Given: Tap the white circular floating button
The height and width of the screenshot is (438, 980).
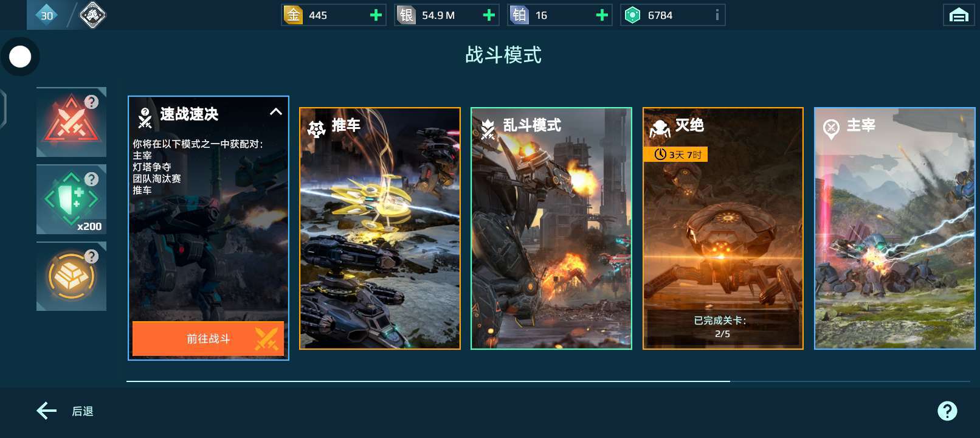Looking at the screenshot, I should [x=20, y=57].
